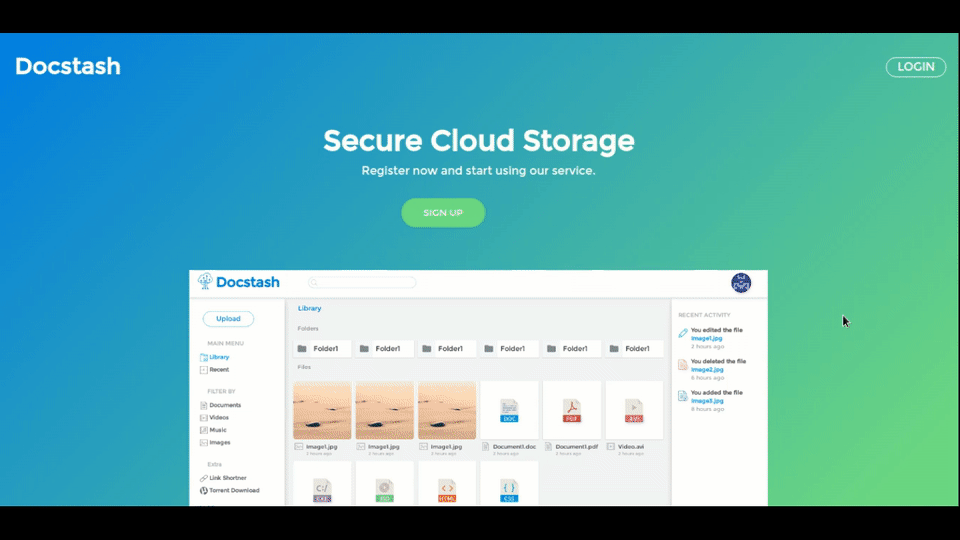This screenshot has width=960, height=540.
Task: Click the search field in the app preview
Action: 362,283
